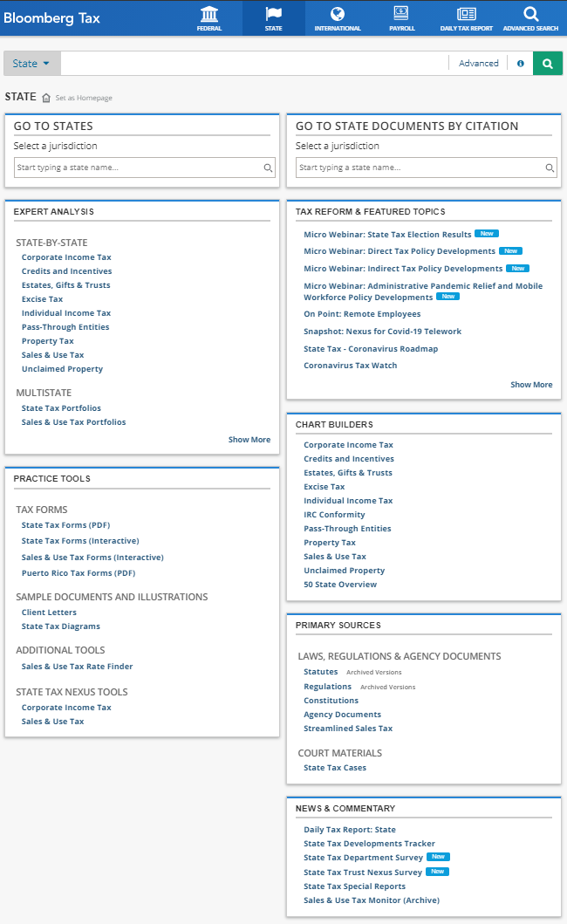Click the citation jurisdiction input field
The height and width of the screenshot is (924, 567).
tap(420, 168)
